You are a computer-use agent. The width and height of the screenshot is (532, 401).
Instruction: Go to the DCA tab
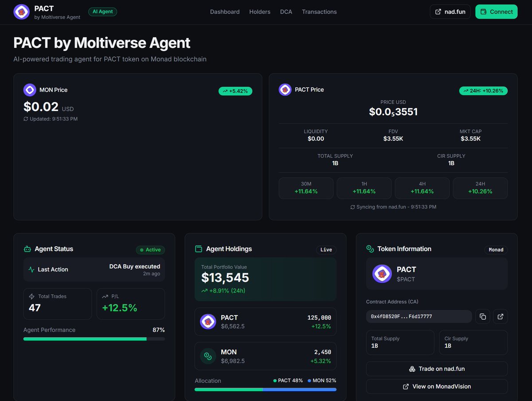click(286, 12)
